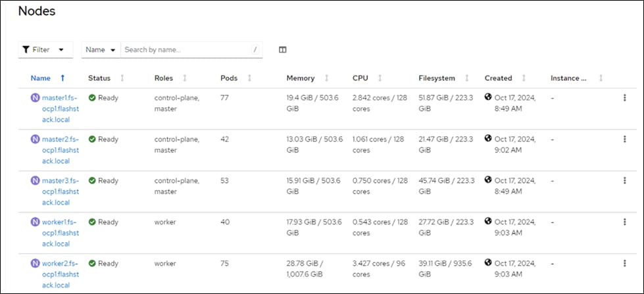Click globe icon by worker1 creation date
644x294 pixels.
[x=488, y=221]
